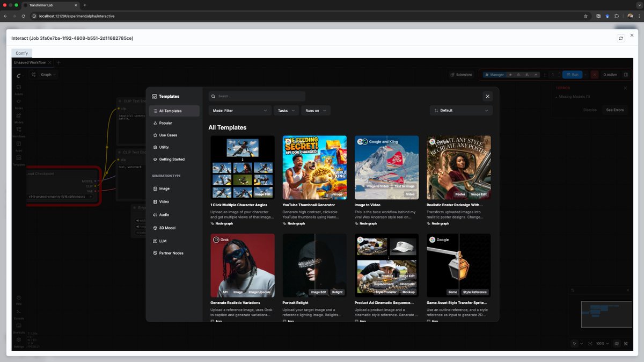Select the Use Cases category

click(174, 135)
